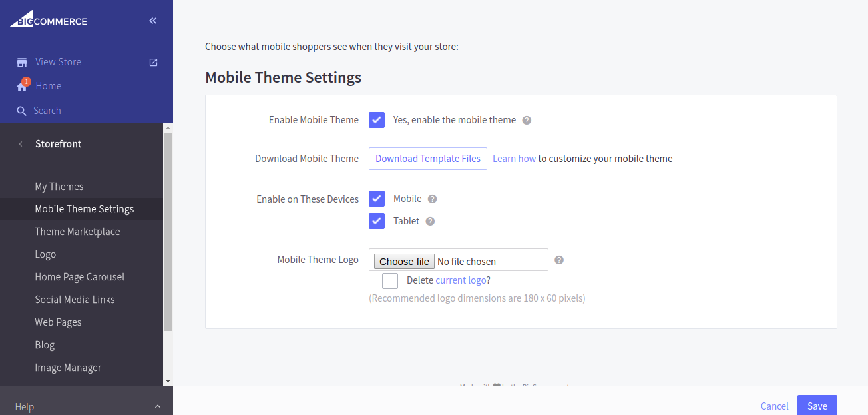868x415 pixels.
Task: Expand the Help menu chevron
Action: click(158, 406)
